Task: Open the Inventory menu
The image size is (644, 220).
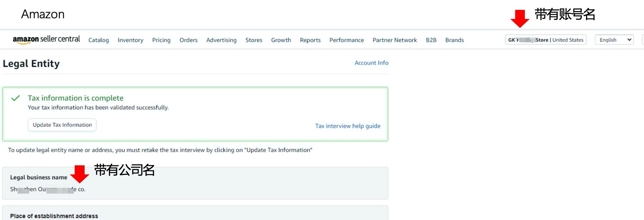Action: click(x=130, y=40)
